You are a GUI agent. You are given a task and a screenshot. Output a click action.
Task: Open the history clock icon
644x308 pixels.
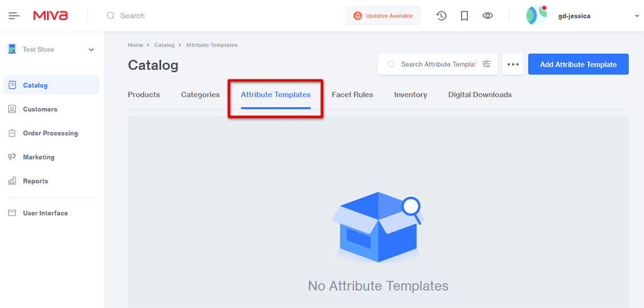click(441, 16)
